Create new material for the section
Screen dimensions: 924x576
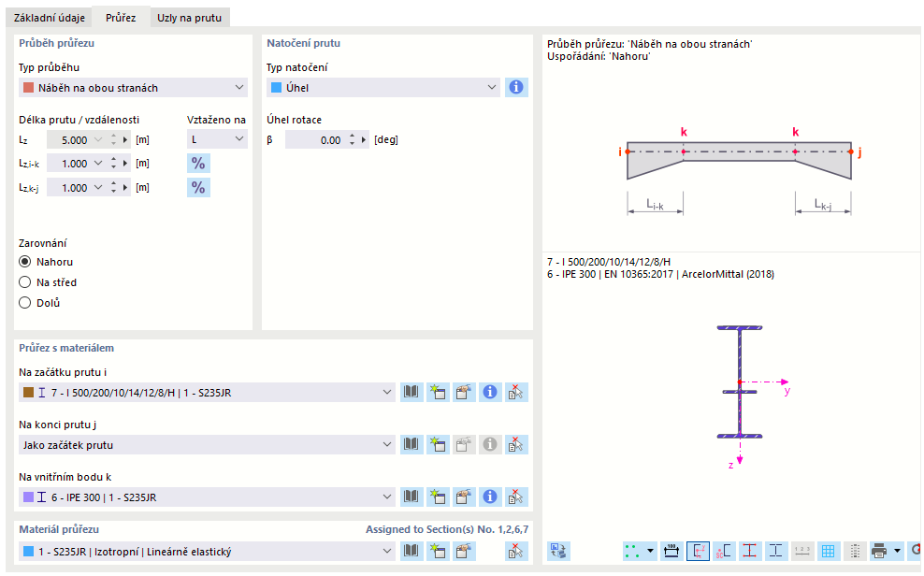(x=438, y=552)
